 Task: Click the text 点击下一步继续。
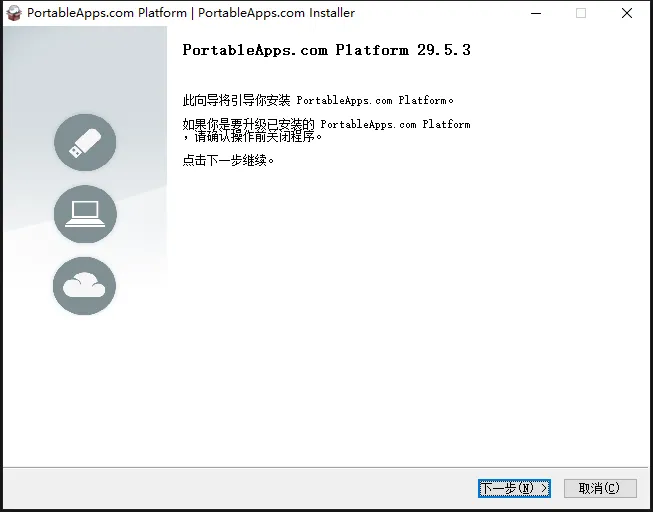coord(229,160)
